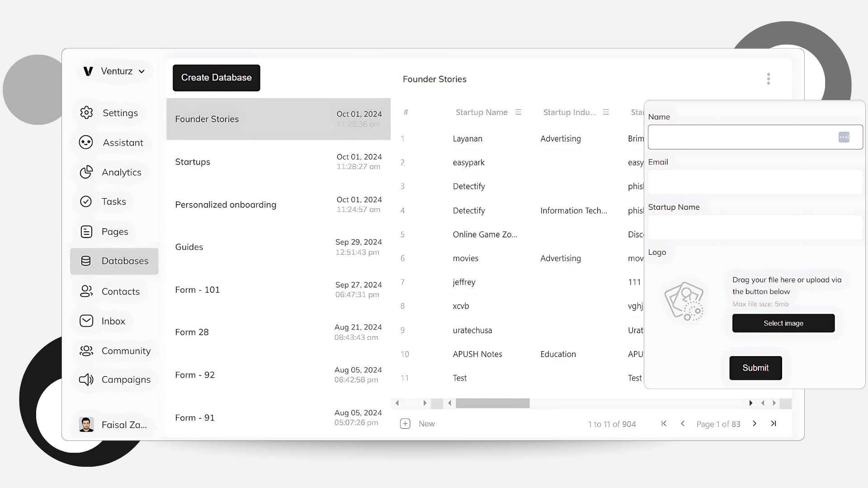Open the Pages section
The width and height of the screenshot is (868, 488).
[x=115, y=231]
